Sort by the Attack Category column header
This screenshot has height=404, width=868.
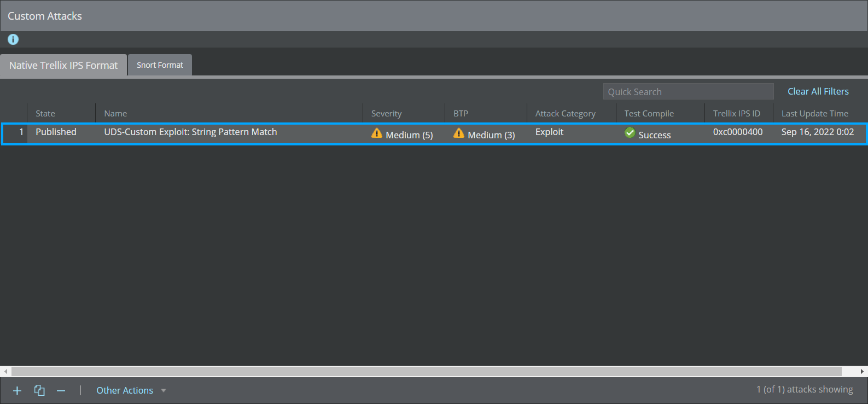point(572,113)
